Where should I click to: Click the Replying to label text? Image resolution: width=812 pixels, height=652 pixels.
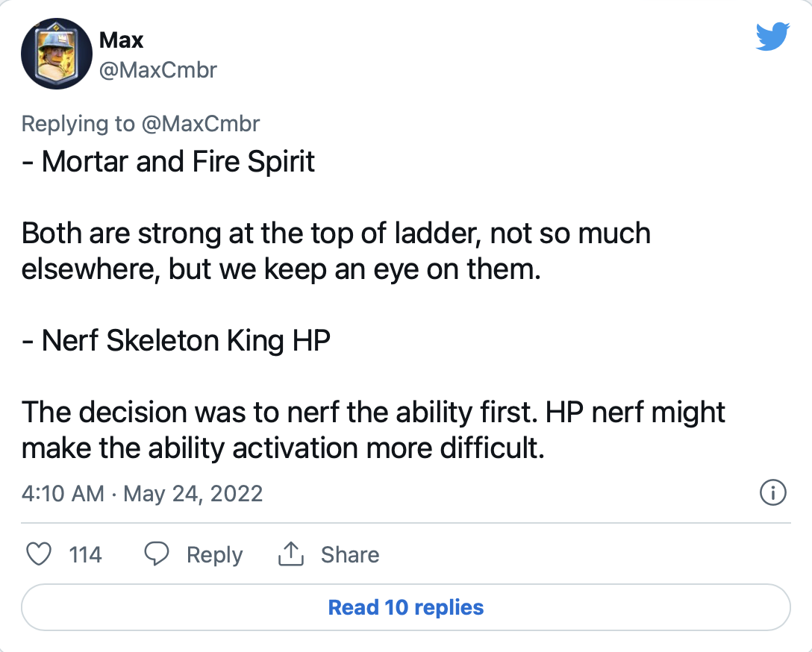click(78, 124)
